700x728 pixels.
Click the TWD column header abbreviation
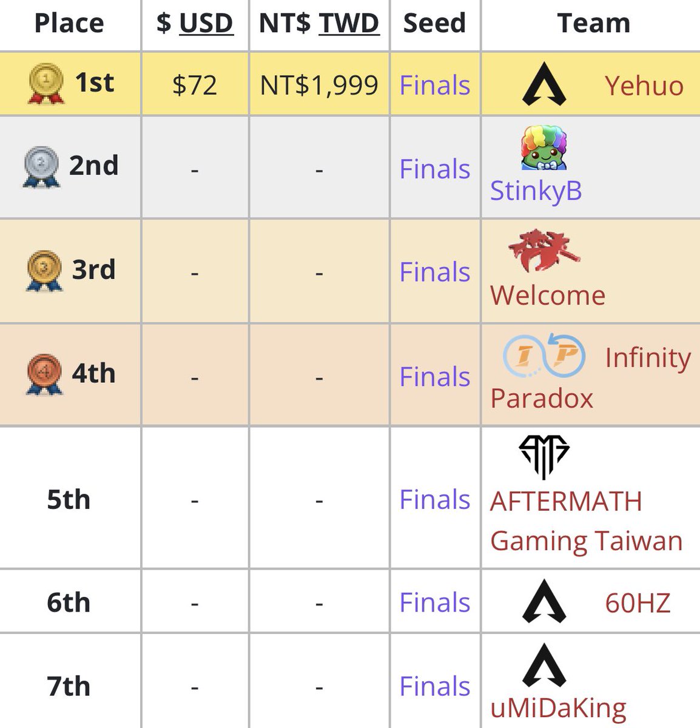(x=349, y=23)
